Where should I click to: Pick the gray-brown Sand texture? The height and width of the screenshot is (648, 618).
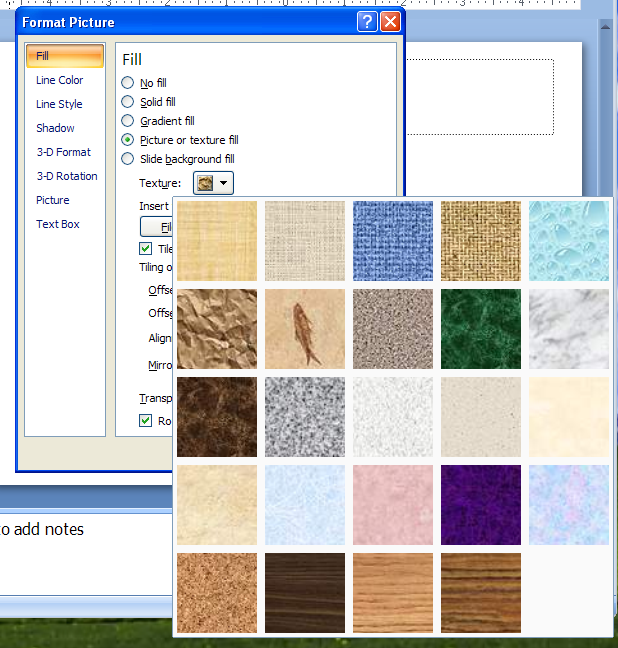[x=393, y=329]
